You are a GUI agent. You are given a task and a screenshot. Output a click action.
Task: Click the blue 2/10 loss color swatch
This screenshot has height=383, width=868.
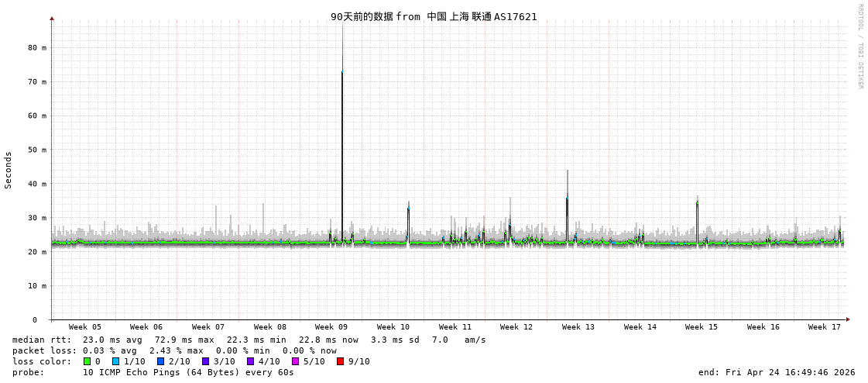(x=160, y=361)
